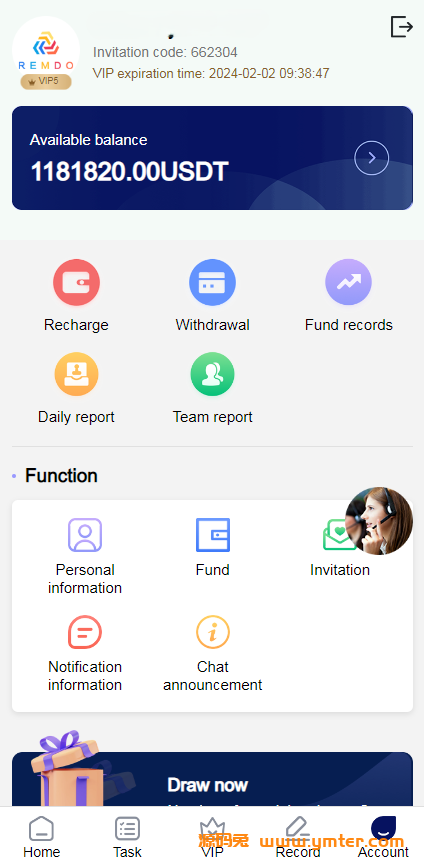424x867 pixels.
Task: Click the logout icon at top right
Action: [402, 26]
